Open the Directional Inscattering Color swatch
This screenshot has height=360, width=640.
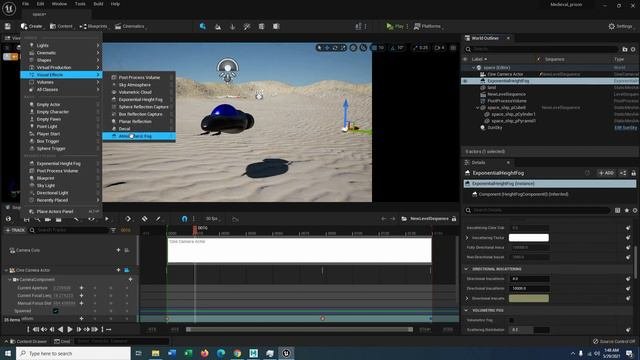pos(529,298)
